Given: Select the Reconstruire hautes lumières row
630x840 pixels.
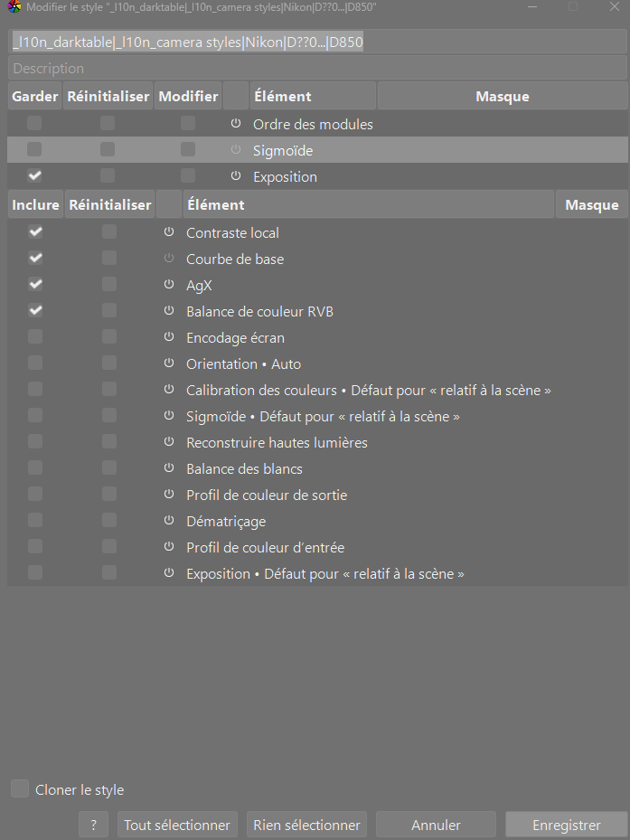Looking at the screenshot, I should point(317,442).
